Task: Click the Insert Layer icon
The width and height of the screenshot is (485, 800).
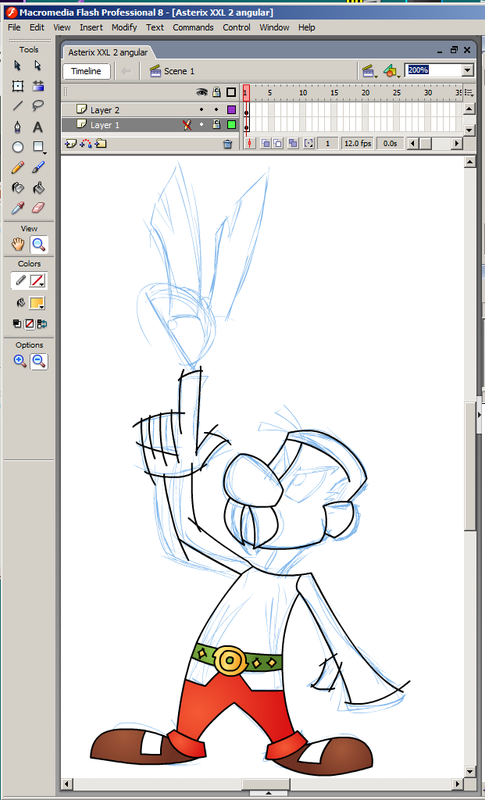Action: click(x=70, y=144)
